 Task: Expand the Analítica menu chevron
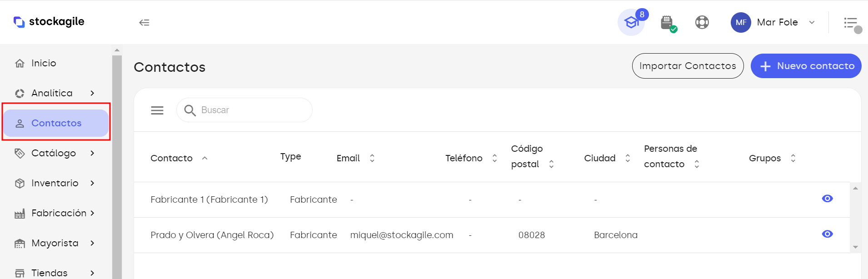click(92, 93)
